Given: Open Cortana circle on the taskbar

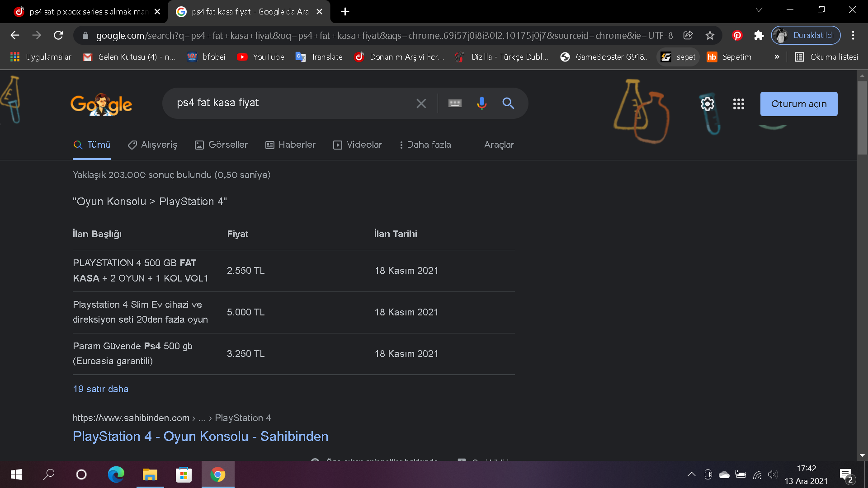Looking at the screenshot, I should coord(81,474).
